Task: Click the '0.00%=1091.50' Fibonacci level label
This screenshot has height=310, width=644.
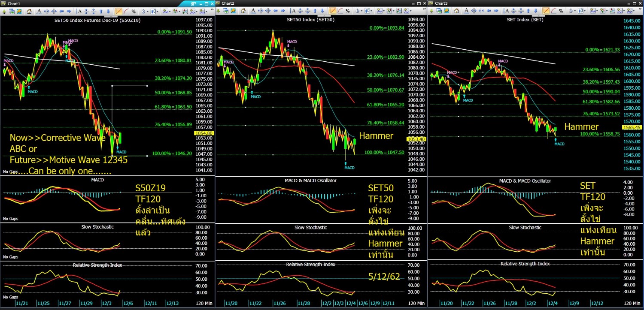Action: (174, 32)
